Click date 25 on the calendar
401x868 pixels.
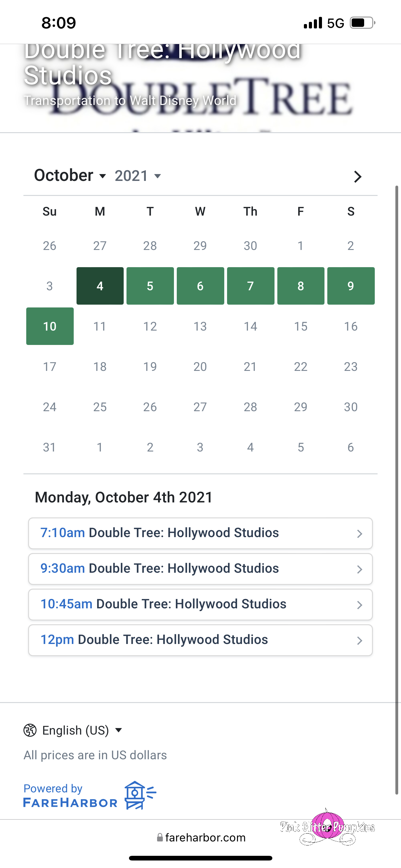(x=100, y=407)
